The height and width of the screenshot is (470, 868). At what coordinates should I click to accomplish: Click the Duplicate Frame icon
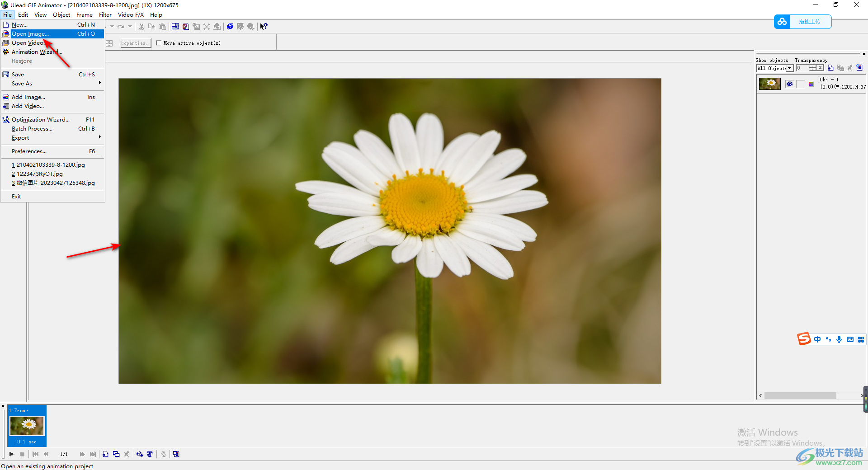(116, 454)
